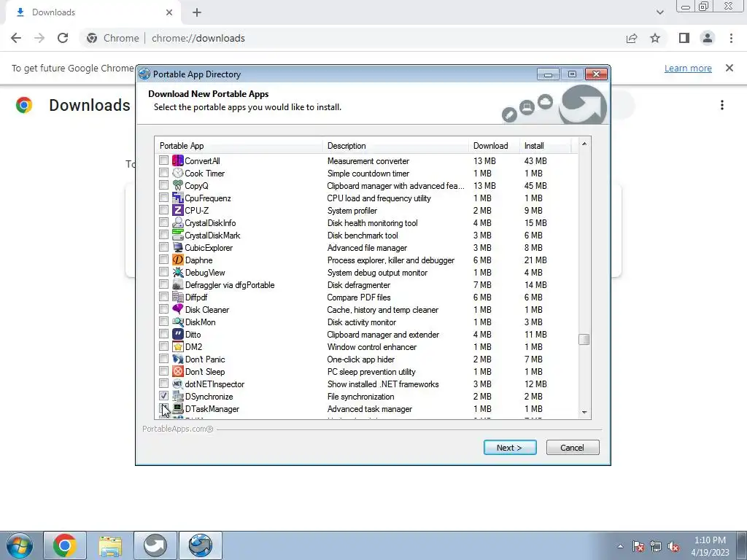Viewport: 747px width, 560px height.
Task: Open the PortableApps platform taskbar icon
Action: (x=155, y=545)
